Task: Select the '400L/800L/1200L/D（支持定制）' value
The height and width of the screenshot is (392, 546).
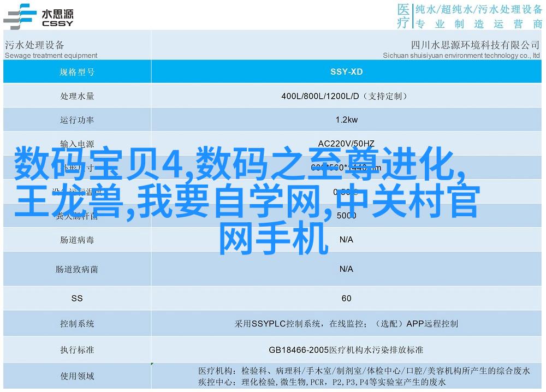Action: pos(344,96)
